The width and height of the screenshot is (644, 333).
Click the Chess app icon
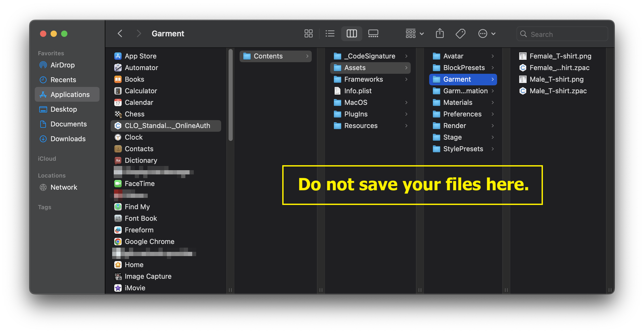click(x=118, y=114)
